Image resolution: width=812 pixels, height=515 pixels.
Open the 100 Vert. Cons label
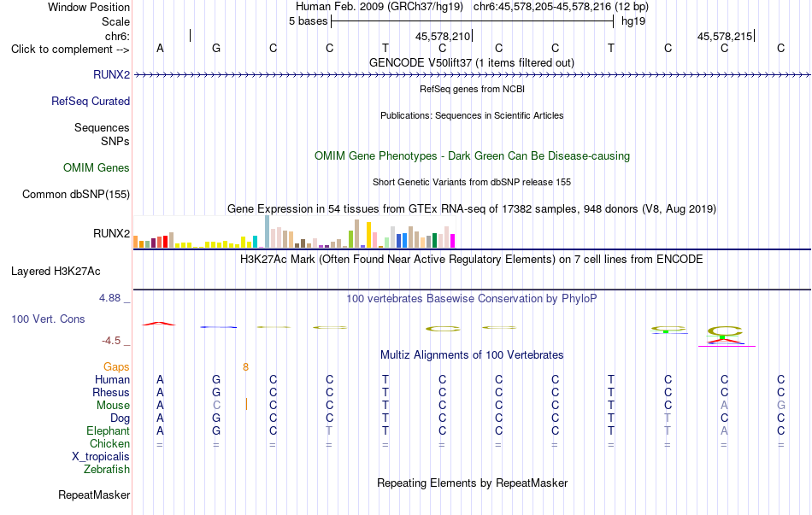[x=48, y=319]
